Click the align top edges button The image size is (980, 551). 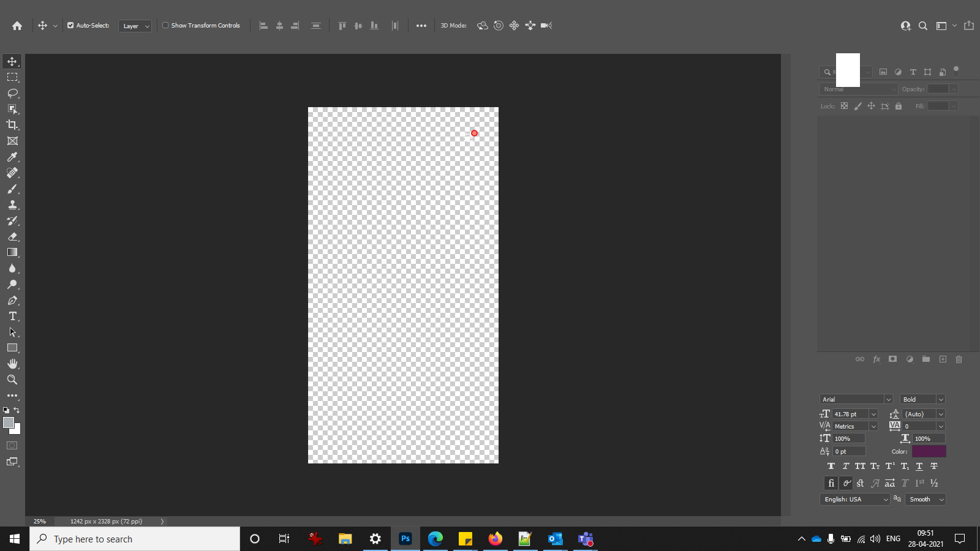pyautogui.click(x=342, y=26)
